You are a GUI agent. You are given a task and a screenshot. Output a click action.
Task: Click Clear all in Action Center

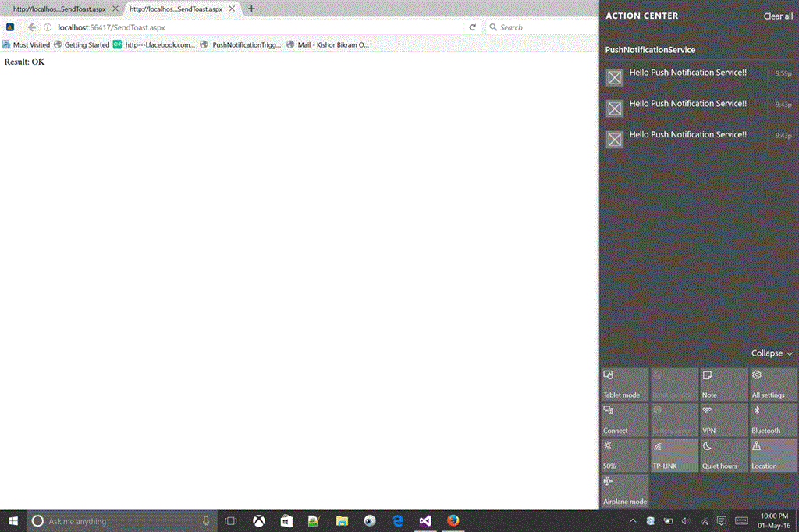point(777,16)
